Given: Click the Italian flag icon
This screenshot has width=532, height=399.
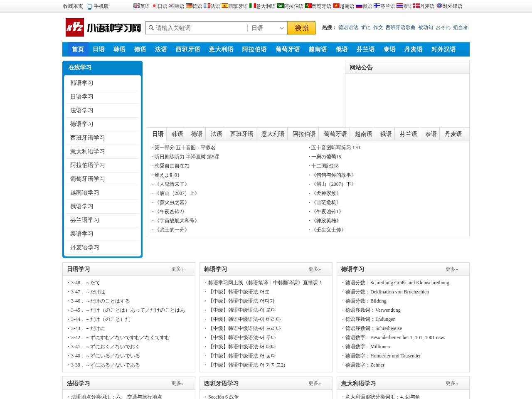Looking at the screenshot, I should (252, 6).
